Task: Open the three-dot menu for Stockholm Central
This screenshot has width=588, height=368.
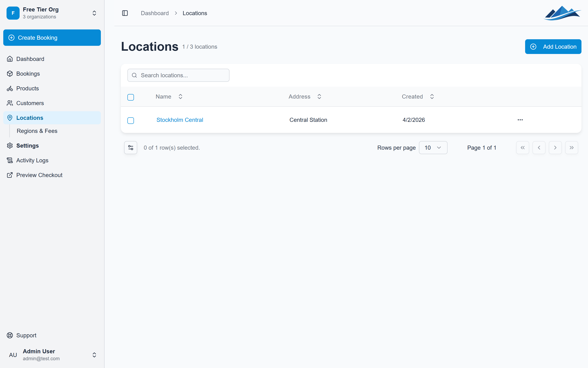Action: 520,120
